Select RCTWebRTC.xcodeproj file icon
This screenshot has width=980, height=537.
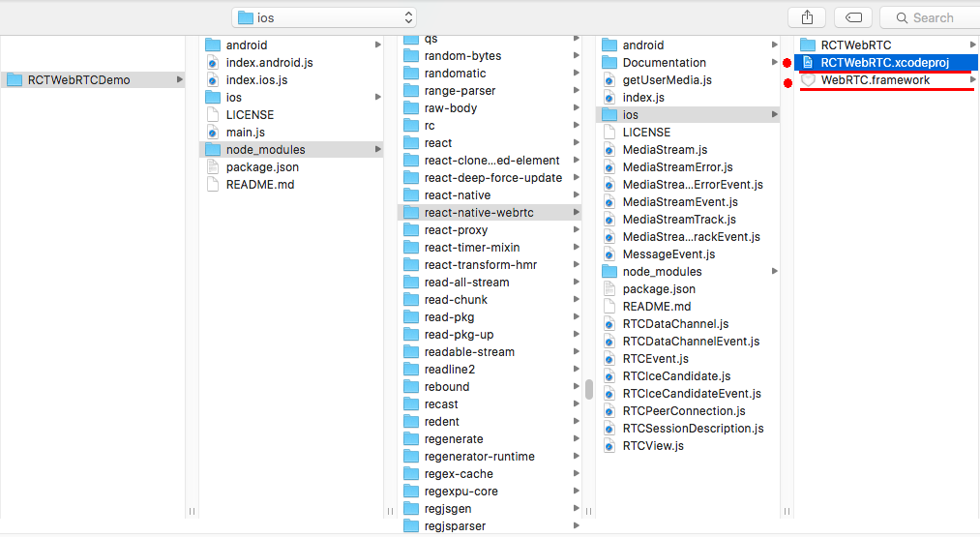(808, 63)
